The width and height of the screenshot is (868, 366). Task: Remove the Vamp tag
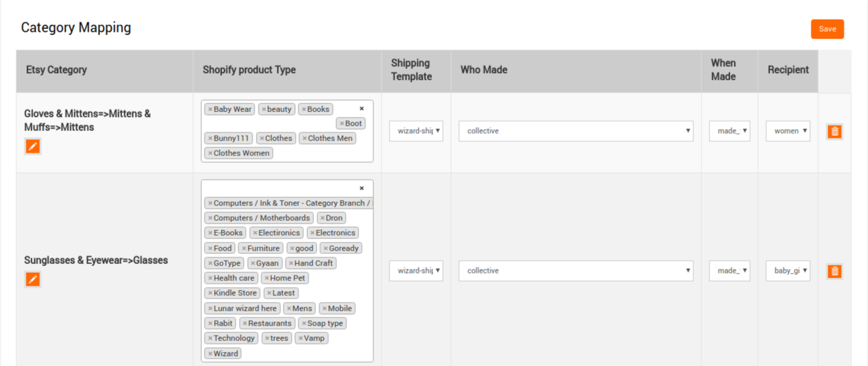click(x=300, y=338)
